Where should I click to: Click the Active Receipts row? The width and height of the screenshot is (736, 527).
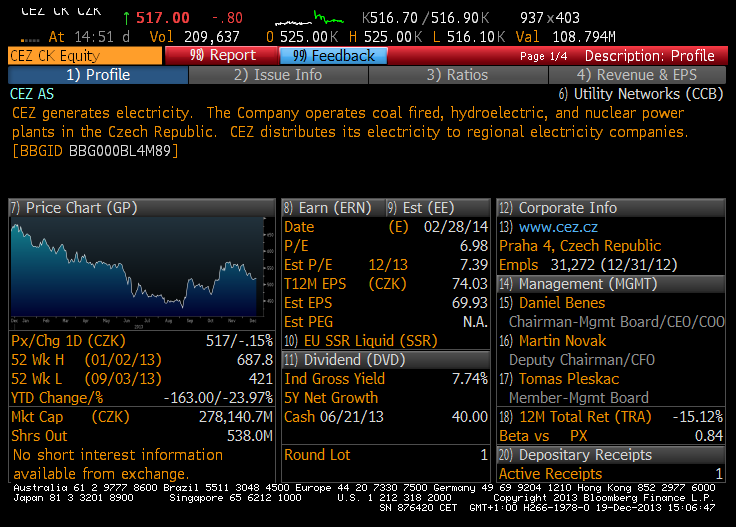[x=611, y=474]
